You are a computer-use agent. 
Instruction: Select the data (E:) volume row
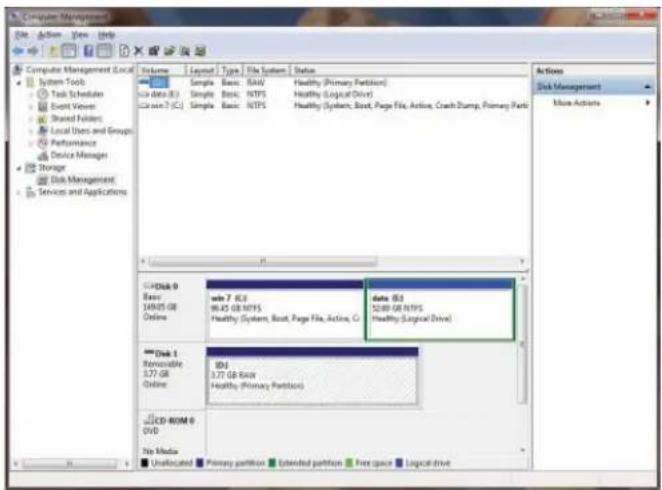point(333,94)
